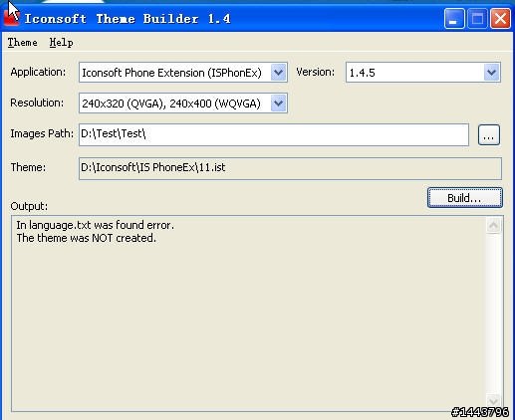The height and width of the screenshot is (420, 515).
Task: Click the 'Resolution:' label
Action: click(37, 103)
